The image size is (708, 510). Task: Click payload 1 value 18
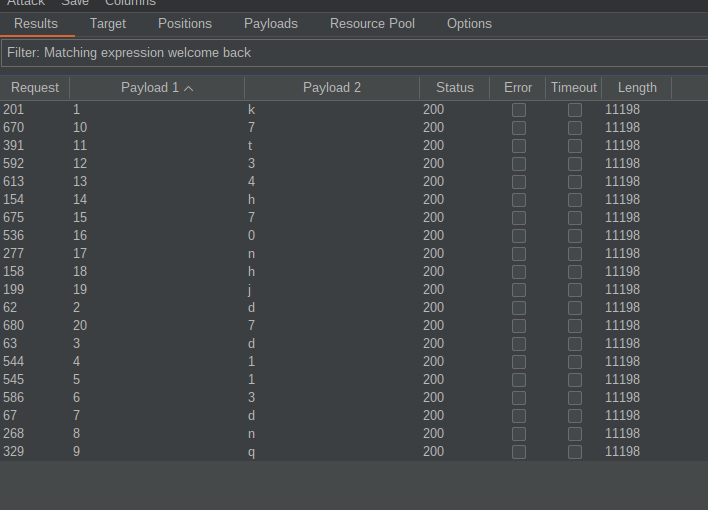pos(80,271)
